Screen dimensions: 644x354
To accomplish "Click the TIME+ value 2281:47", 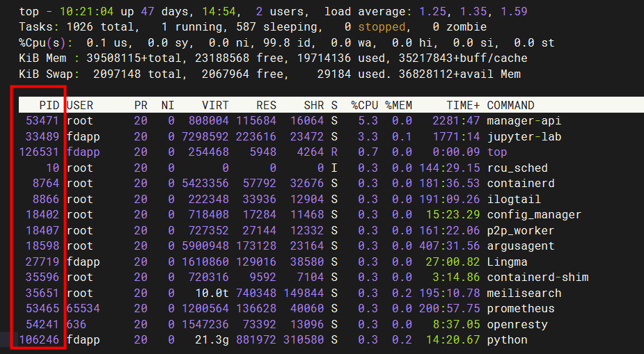I will pos(456,120).
